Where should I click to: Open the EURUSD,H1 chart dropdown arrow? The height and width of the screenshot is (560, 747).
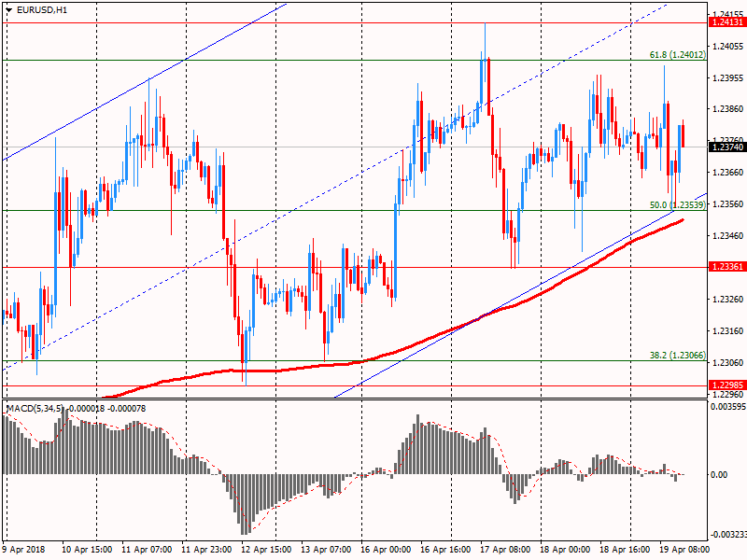[x=8, y=10]
